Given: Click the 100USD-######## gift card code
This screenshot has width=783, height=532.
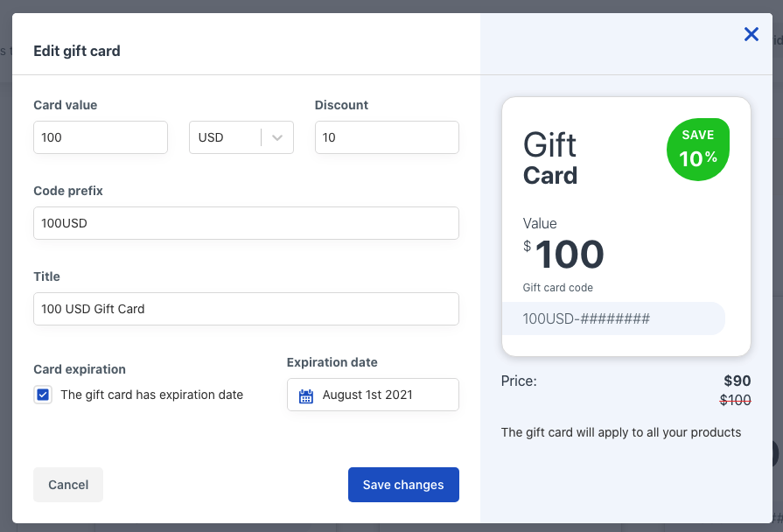Looking at the screenshot, I should [586, 318].
